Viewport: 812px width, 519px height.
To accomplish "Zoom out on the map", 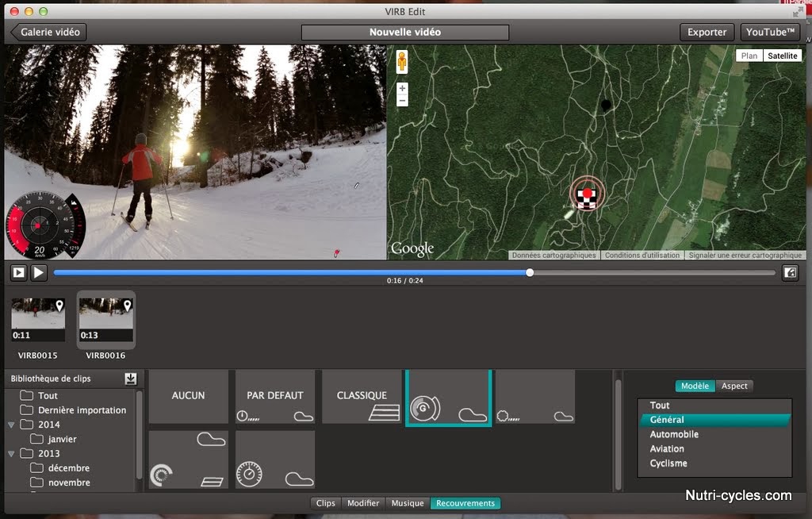I will 402,101.
